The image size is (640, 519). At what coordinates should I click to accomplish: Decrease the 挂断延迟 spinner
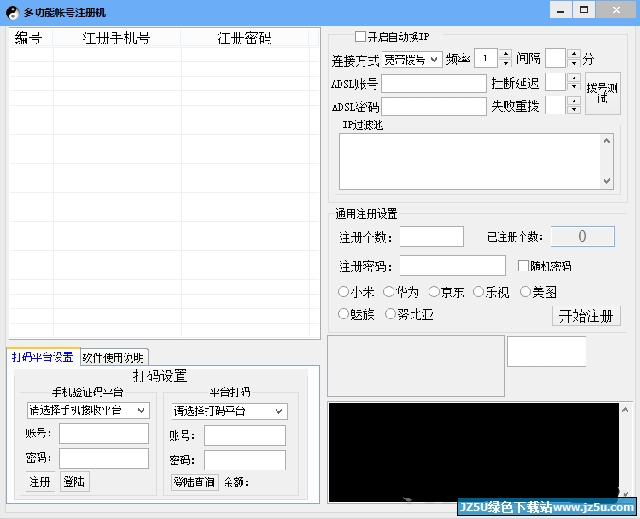(x=574, y=86)
